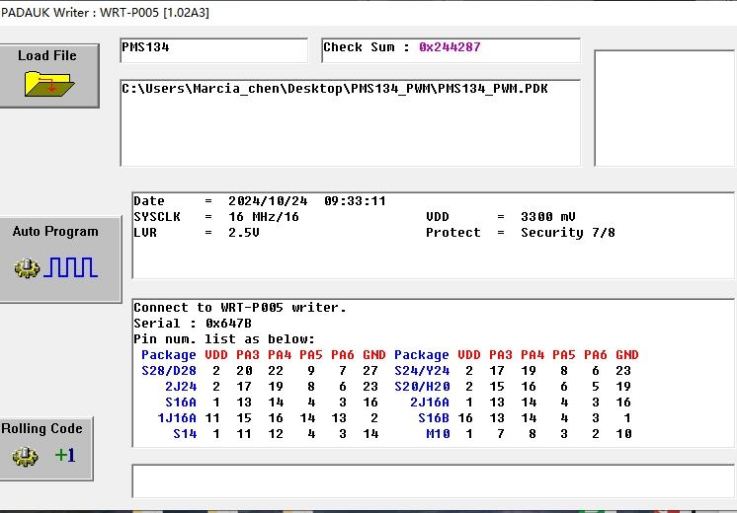The width and height of the screenshot is (737, 513).
Task: Click the S24/Y24 package row label
Action: pos(422,371)
